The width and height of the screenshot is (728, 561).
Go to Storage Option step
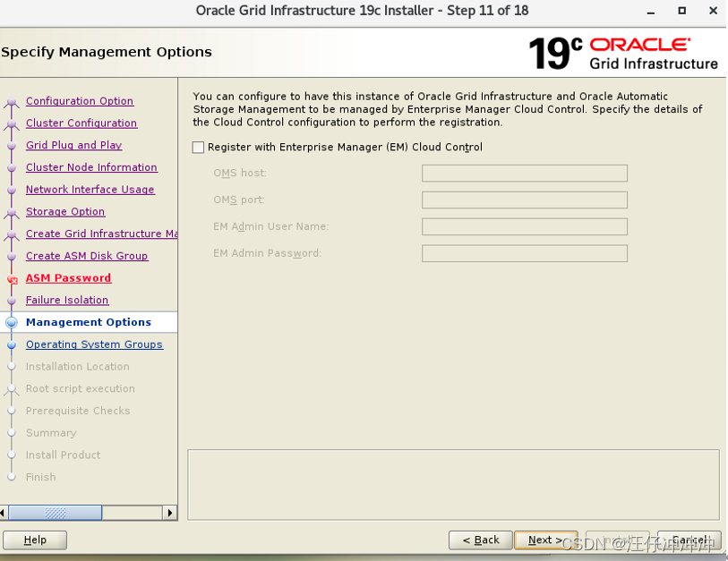click(65, 211)
